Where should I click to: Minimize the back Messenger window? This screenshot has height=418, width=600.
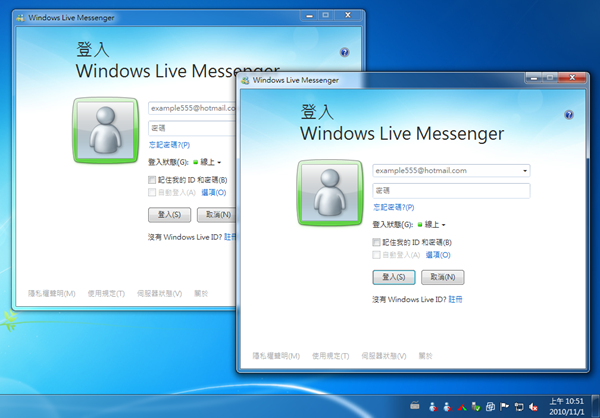click(x=310, y=15)
